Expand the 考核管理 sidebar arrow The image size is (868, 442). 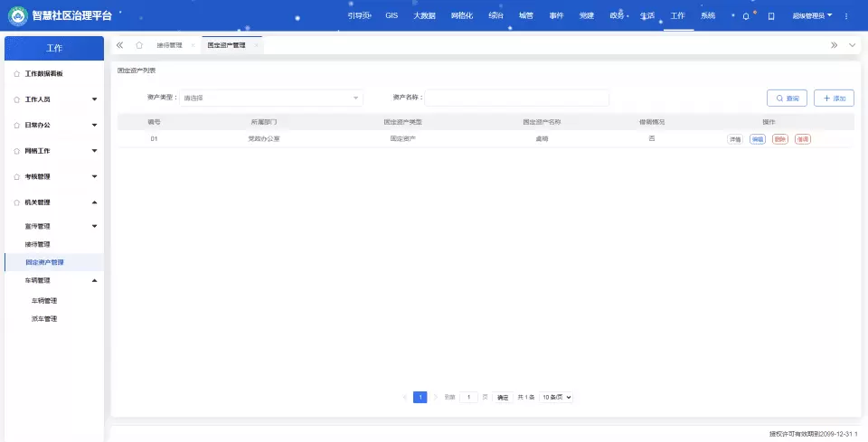94,176
